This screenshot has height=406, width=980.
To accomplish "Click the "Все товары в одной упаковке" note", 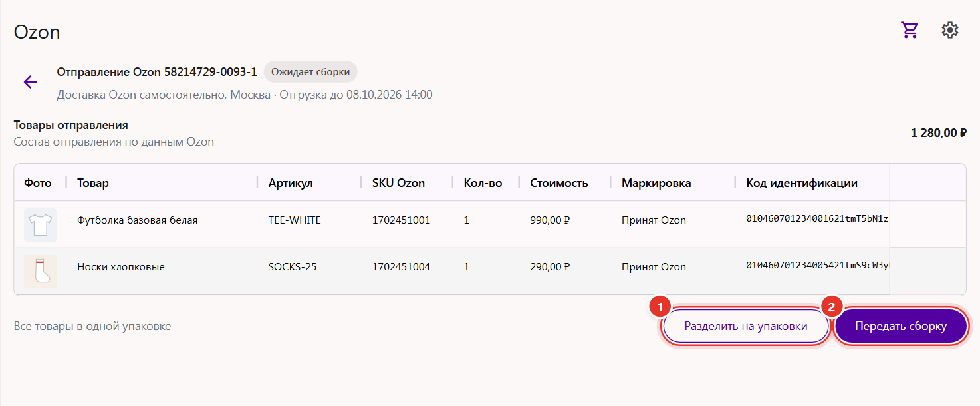I will [x=92, y=327].
